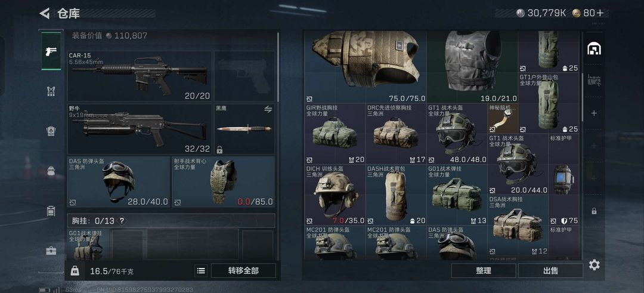Screen dimensions: 644x293
Task: Add a new stash tab with plus
Action: [594, 113]
